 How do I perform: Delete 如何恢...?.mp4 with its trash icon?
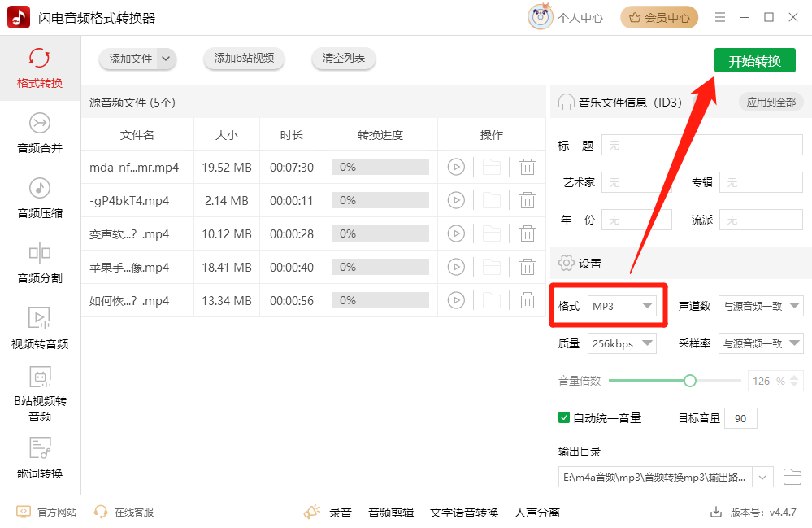[x=528, y=300]
